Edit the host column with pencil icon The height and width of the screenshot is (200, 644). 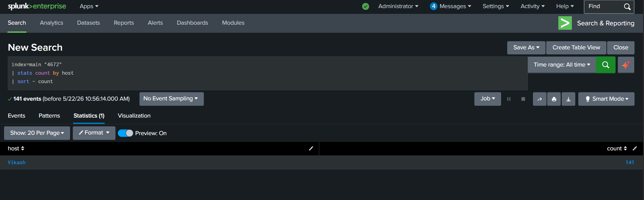[311, 148]
